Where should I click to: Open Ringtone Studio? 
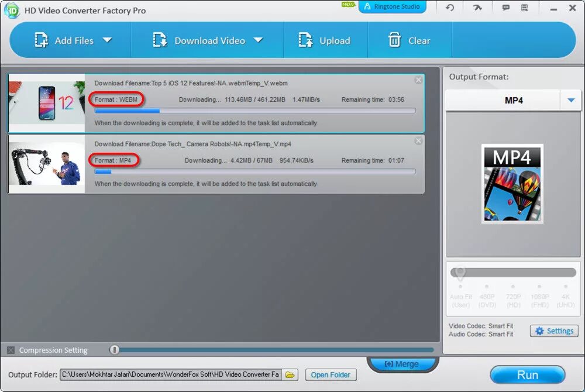pyautogui.click(x=392, y=7)
